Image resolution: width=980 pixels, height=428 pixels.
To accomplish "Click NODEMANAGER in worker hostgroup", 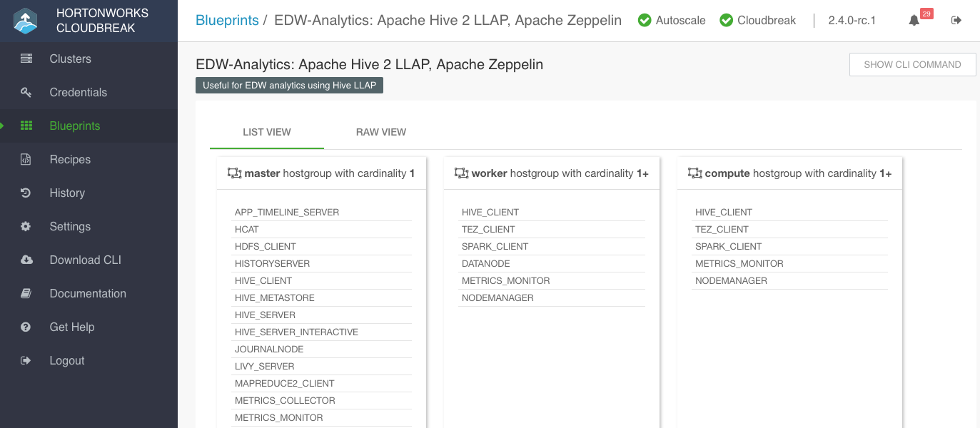I will 497,297.
